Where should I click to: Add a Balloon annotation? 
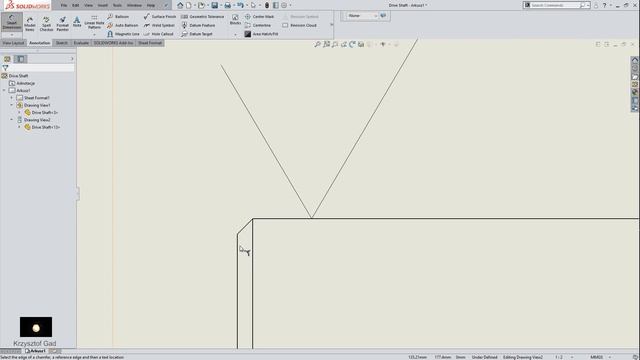(118, 17)
